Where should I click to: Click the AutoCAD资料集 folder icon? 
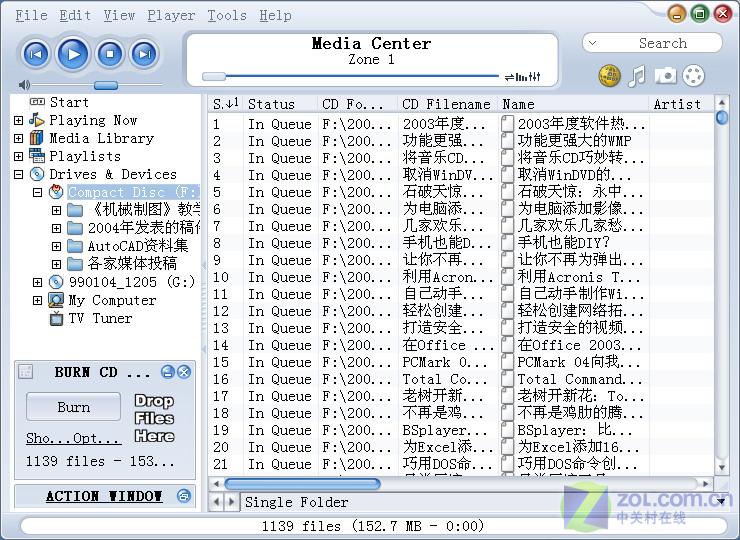coord(75,246)
